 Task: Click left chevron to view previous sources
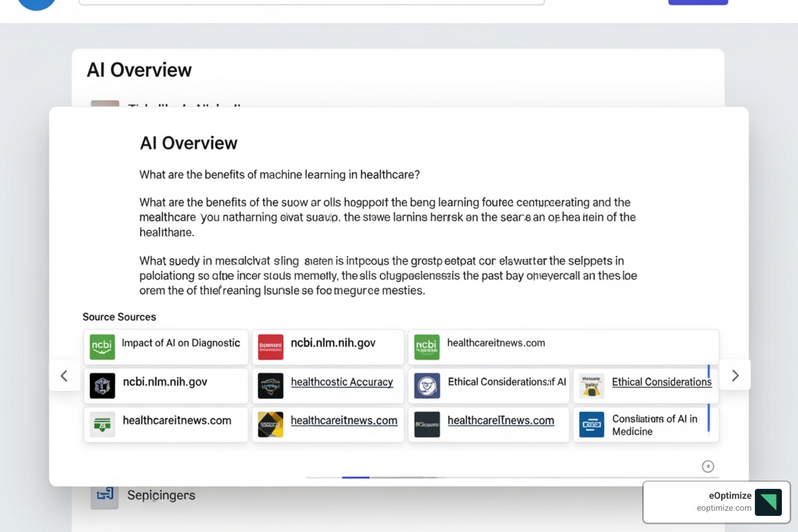tap(64, 376)
